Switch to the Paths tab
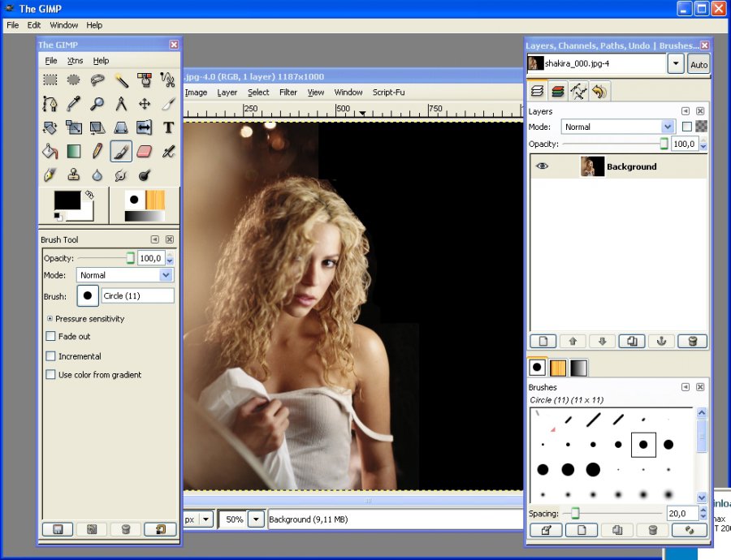 578,92
